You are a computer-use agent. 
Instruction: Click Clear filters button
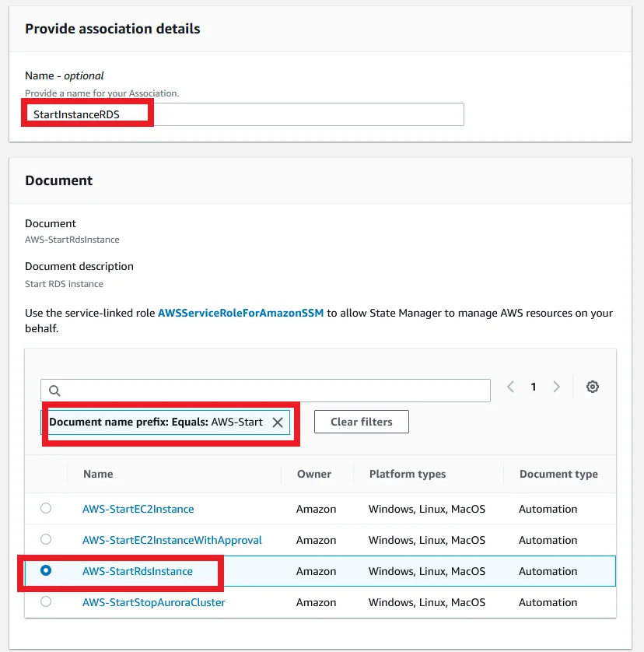(362, 422)
